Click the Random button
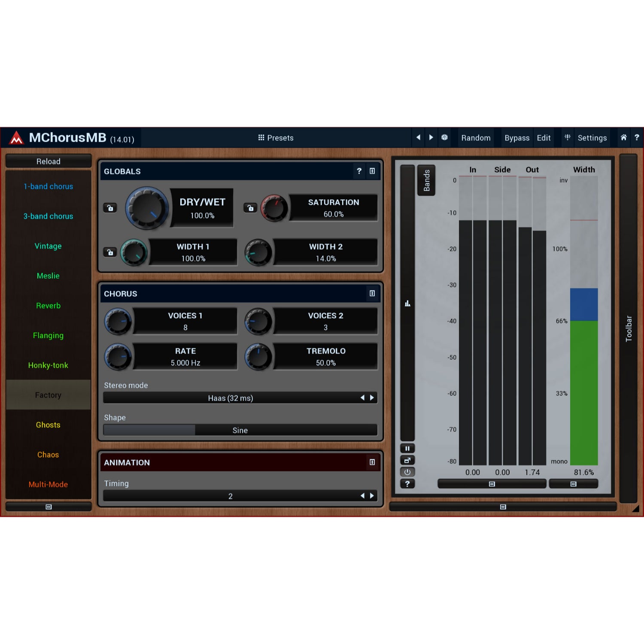Image resolution: width=644 pixels, height=644 pixels. (x=476, y=138)
